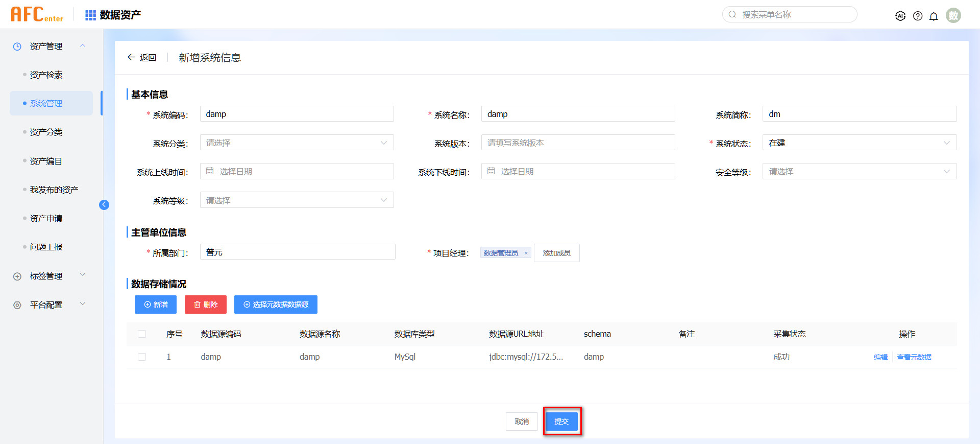Select 资产检索 in the sidebar
Screen dimensions: 980x444
46,75
